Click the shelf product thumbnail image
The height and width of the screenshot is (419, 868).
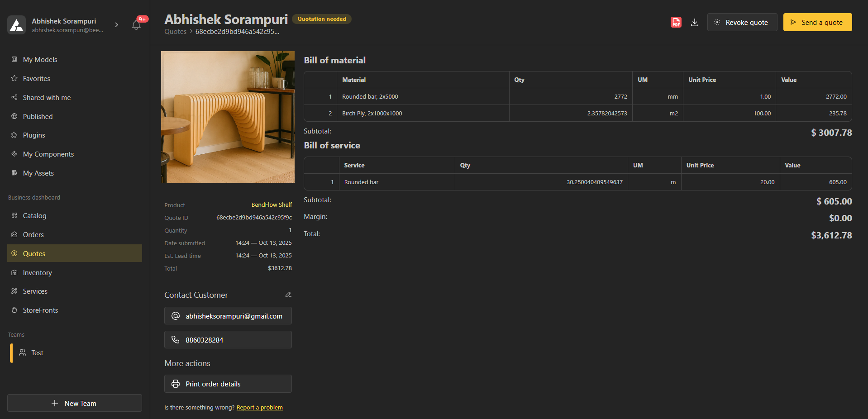[228, 117]
